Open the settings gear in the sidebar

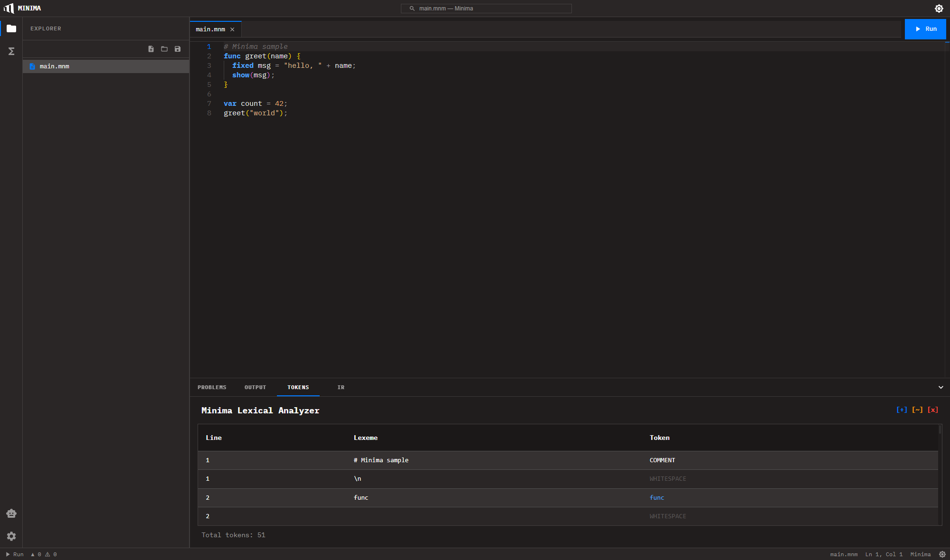click(11, 536)
